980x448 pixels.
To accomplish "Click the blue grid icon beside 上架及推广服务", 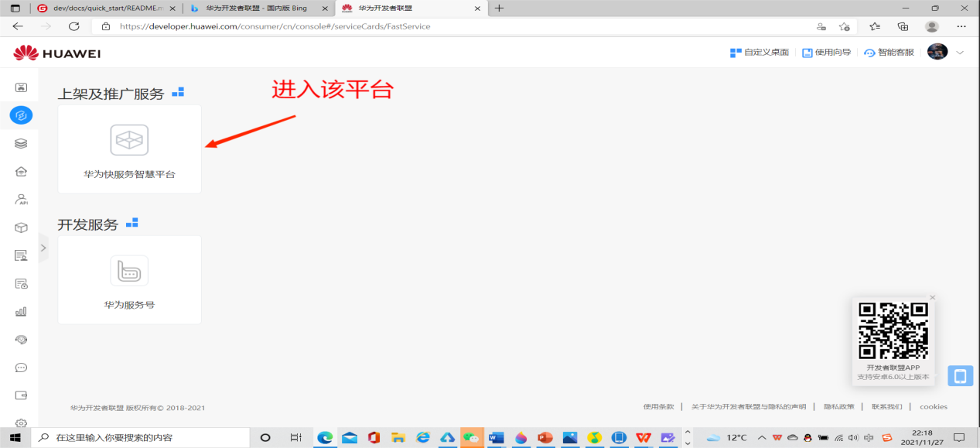I will coord(178,92).
